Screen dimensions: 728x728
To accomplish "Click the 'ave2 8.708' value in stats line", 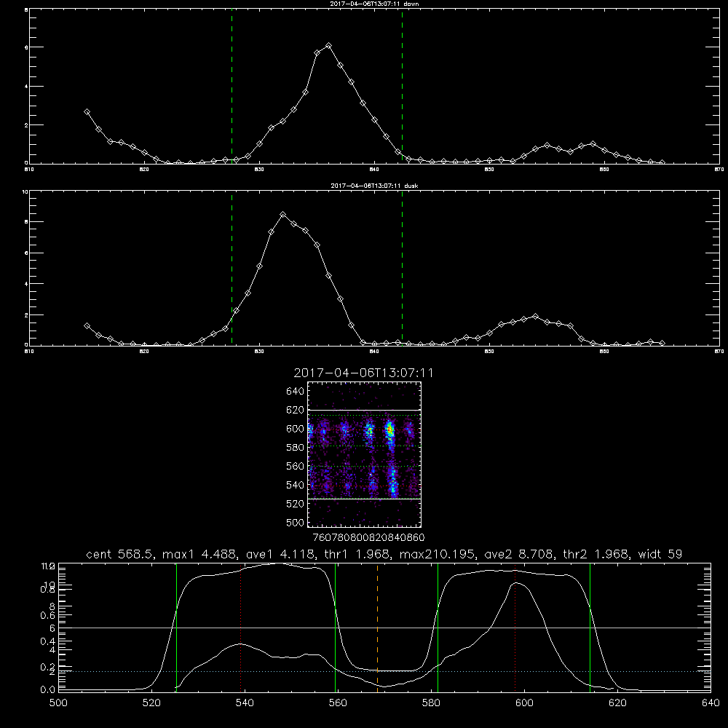I will pyautogui.click(x=518, y=554).
